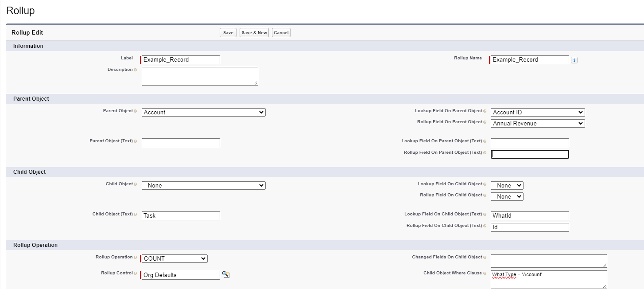Screen dimensions: 644x289
Task: Click the help icon beside Rollup Operation
Action: tap(136, 257)
